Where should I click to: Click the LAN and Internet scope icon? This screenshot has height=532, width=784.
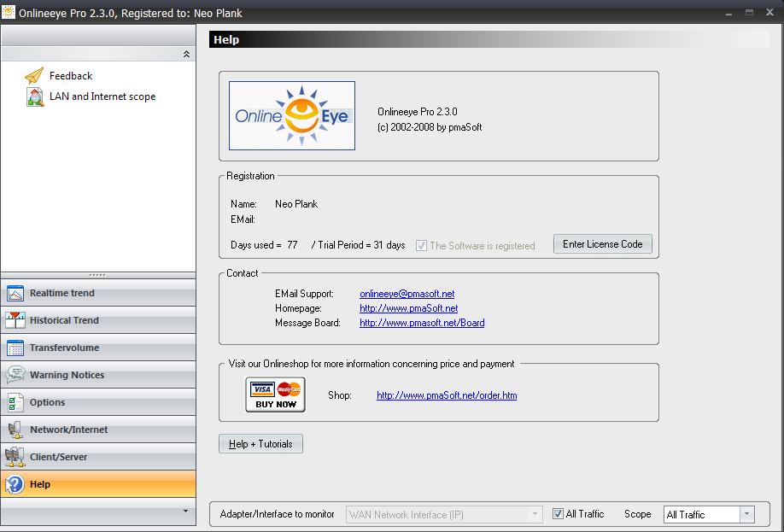click(34, 96)
